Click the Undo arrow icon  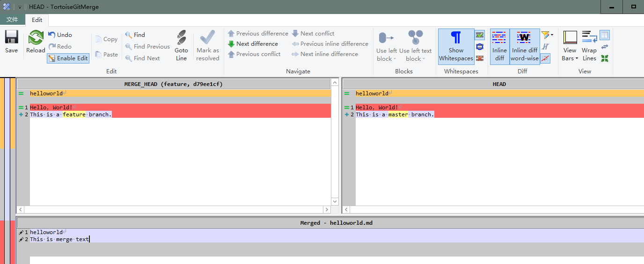tap(52, 35)
